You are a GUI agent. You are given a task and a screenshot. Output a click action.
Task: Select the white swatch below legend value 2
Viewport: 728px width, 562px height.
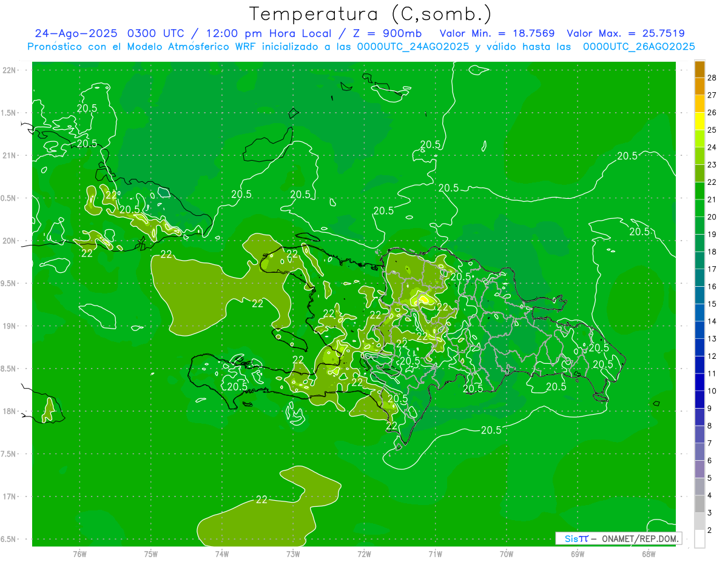(699, 539)
